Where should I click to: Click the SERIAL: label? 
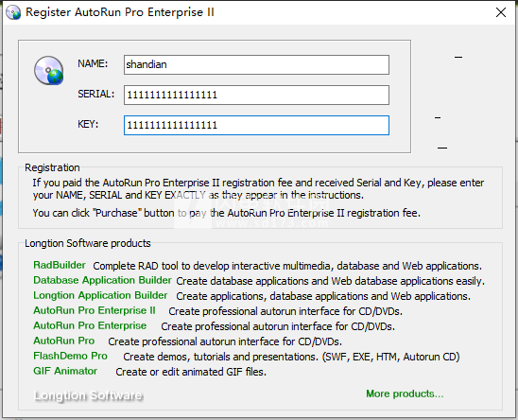point(96,94)
